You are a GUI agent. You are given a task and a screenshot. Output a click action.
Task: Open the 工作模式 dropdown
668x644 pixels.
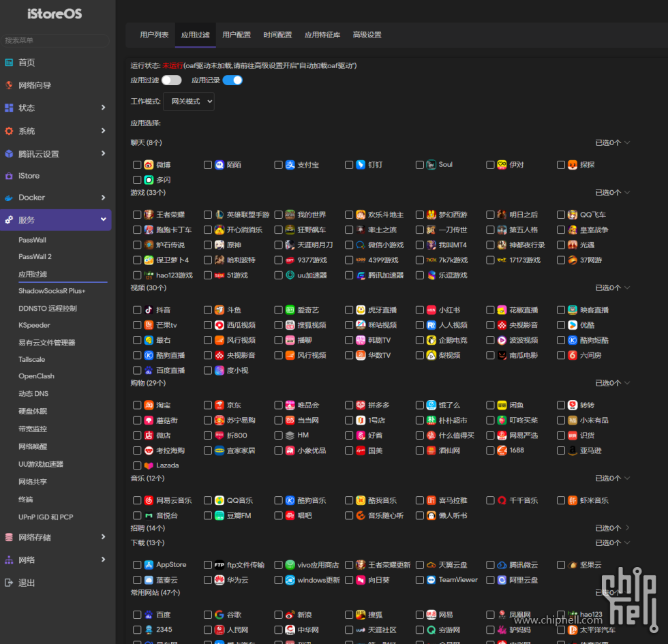tap(189, 102)
